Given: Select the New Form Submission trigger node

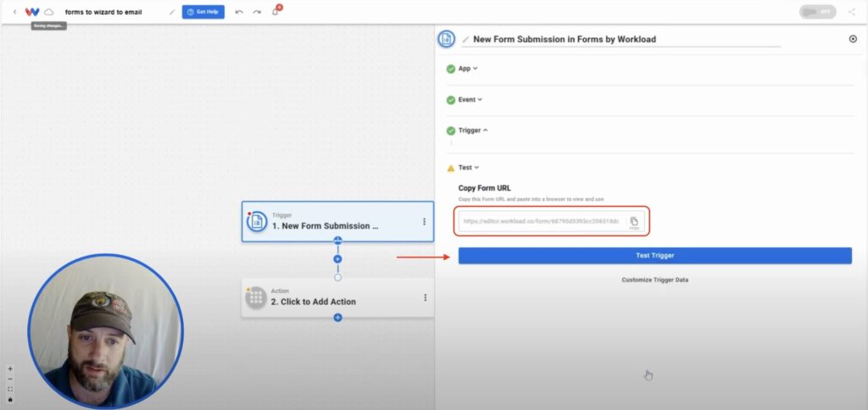Looking at the screenshot, I should click(x=337, y=221).
